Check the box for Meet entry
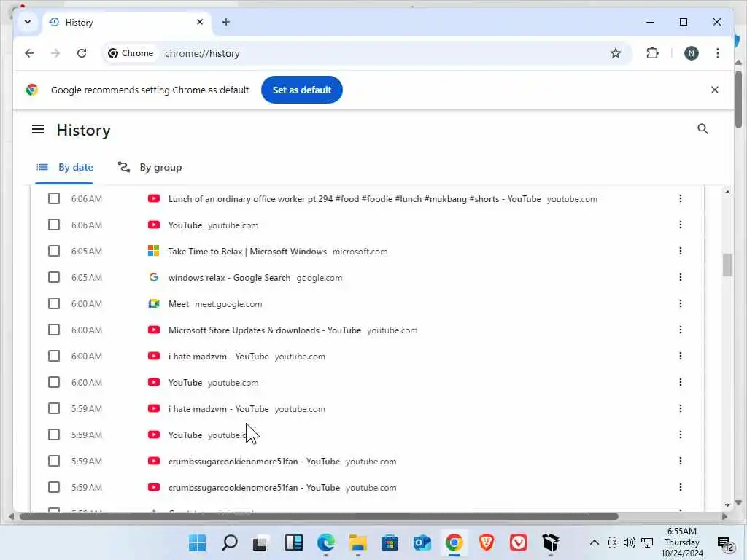 (54, 303)
